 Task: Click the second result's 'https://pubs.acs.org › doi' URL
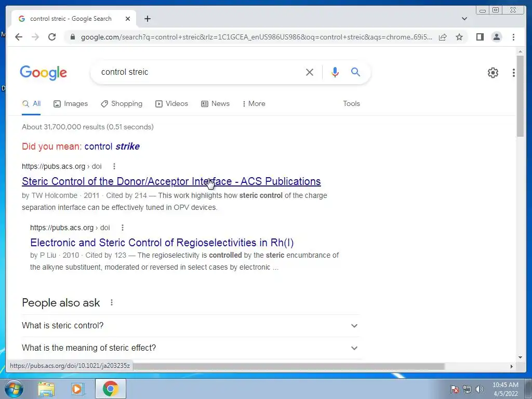[x=70, y=228]
